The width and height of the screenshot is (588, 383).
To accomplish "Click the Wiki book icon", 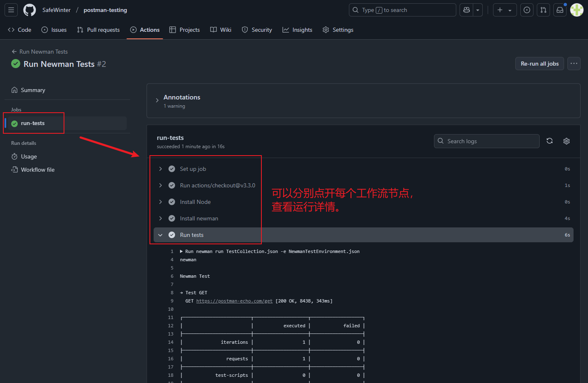I will 213,30.
